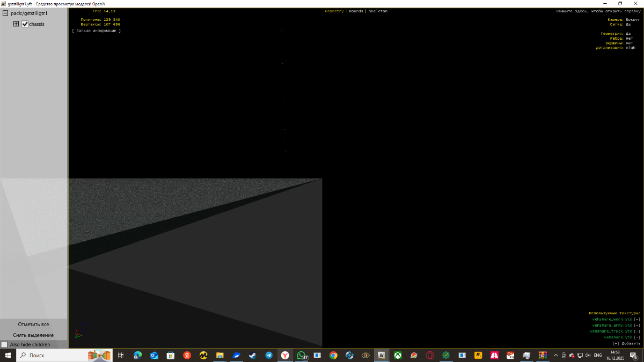Change the детализация level from high
This screenshot has width=644, height=362.
[x=630, y=48]
